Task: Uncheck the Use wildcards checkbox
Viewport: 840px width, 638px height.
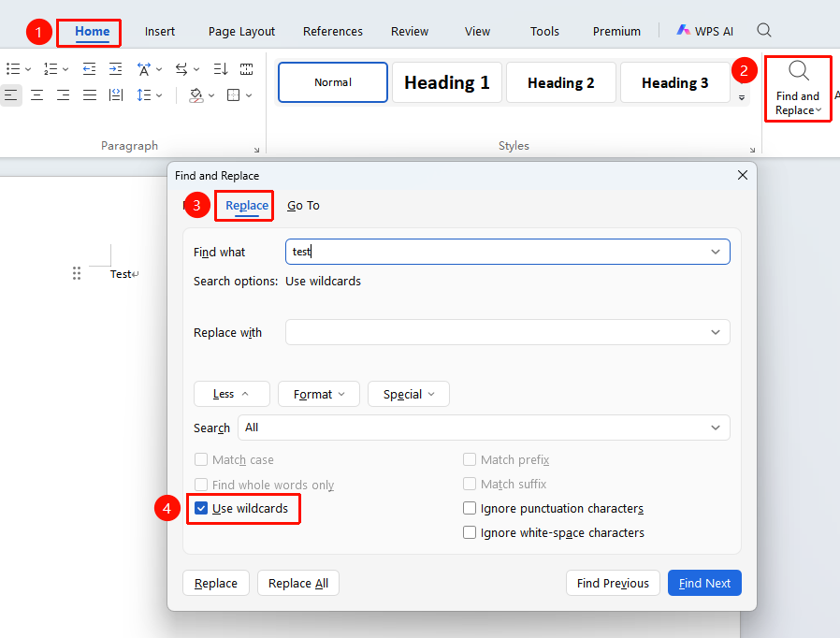Action: 201,508
